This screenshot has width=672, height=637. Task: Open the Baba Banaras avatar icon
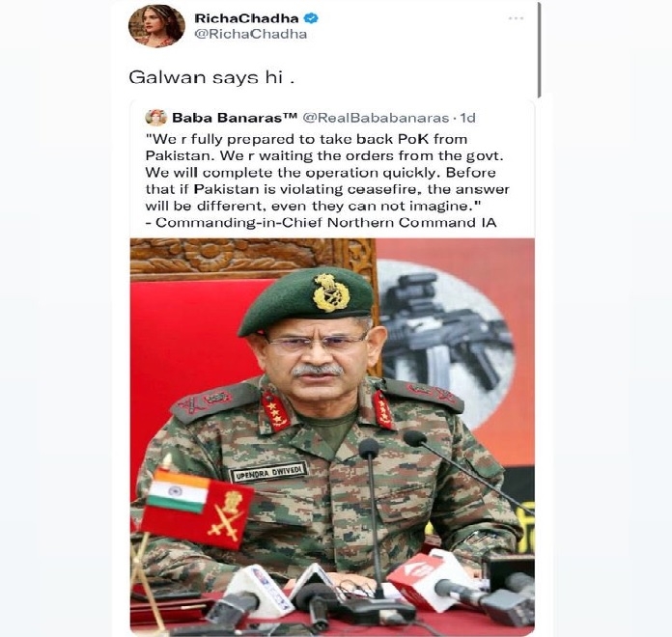(x=156, y=118)
